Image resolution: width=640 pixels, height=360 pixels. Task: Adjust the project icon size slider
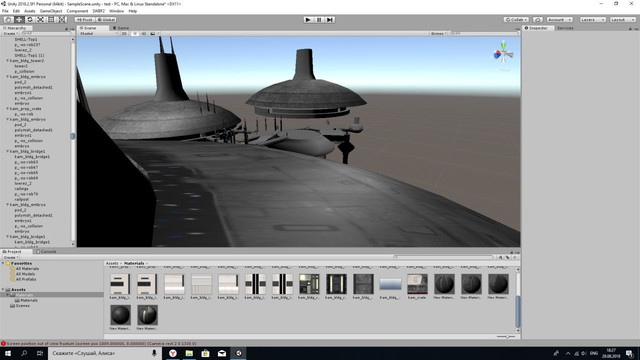point(506,336)
